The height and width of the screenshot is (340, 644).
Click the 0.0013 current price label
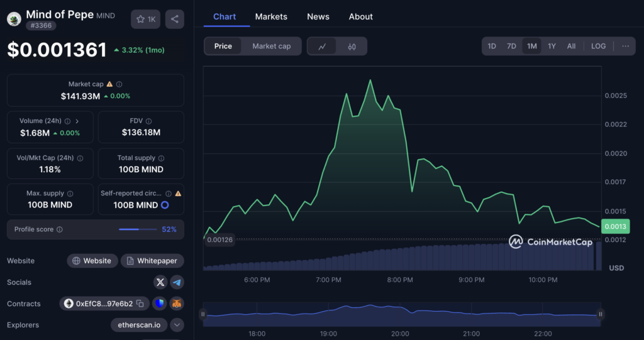[x=615, y=226]
